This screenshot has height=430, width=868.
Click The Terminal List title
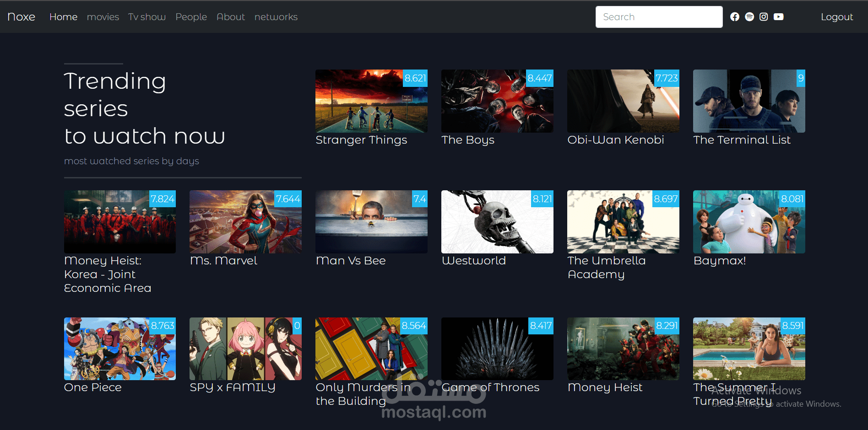[x=742, y=140]
